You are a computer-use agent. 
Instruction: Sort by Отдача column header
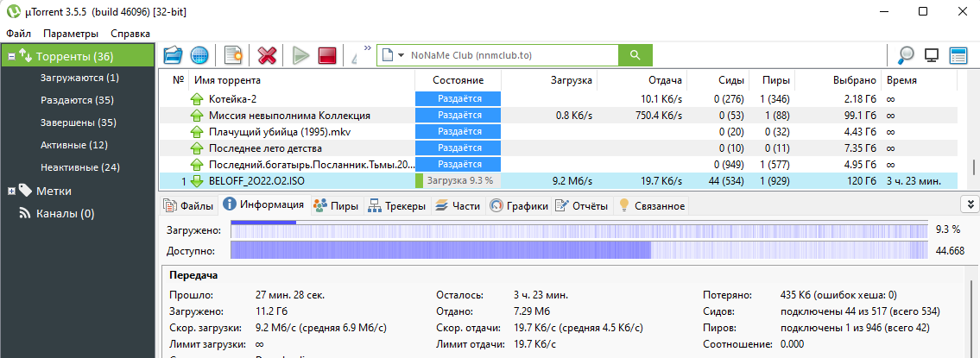point(642,80)
